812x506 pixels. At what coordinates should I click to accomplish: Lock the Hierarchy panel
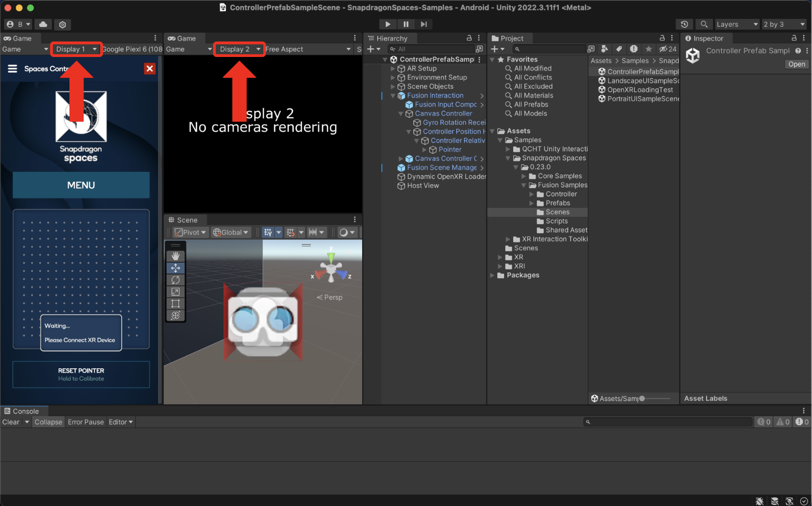click(469, 38)
